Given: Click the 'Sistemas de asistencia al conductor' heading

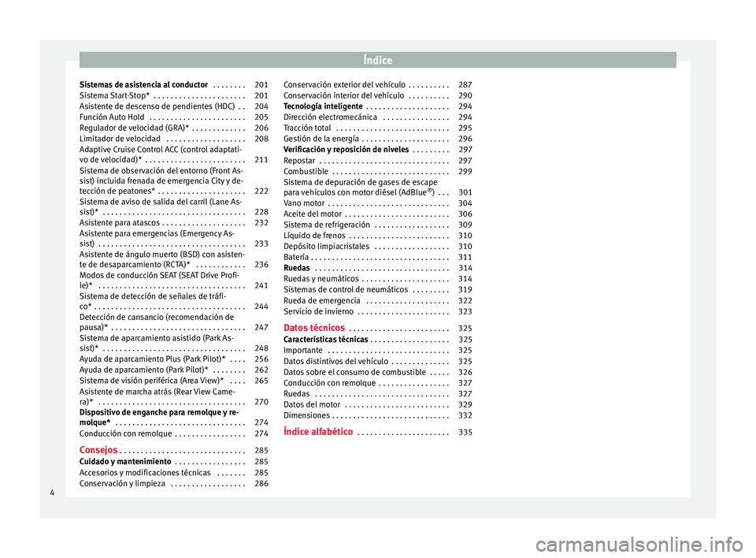Looking at the screenshot, I should click(x=143, y=85).
